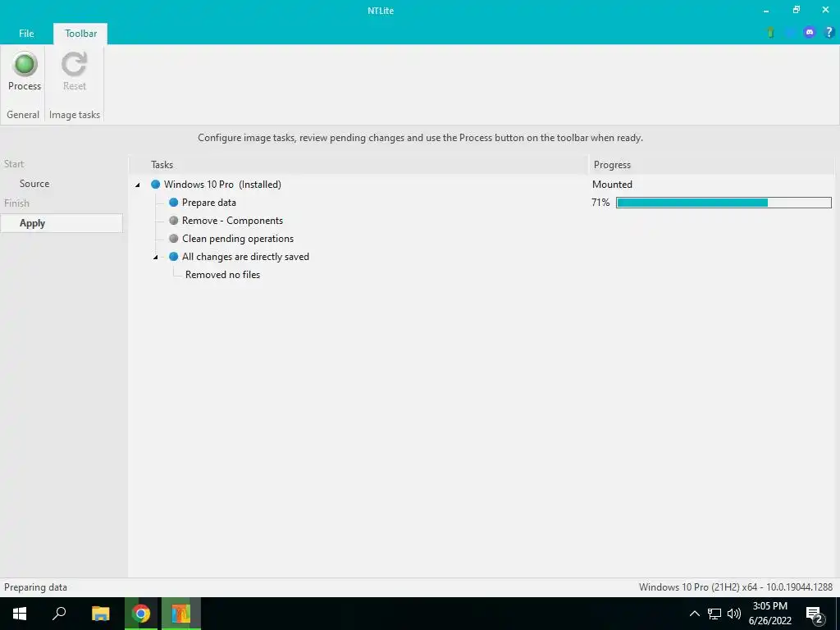This screenshot has height=630, width=840.
Task: Click gray dot beside Clean pending operations
Action: pyautogui.click(x=174, y=239)
